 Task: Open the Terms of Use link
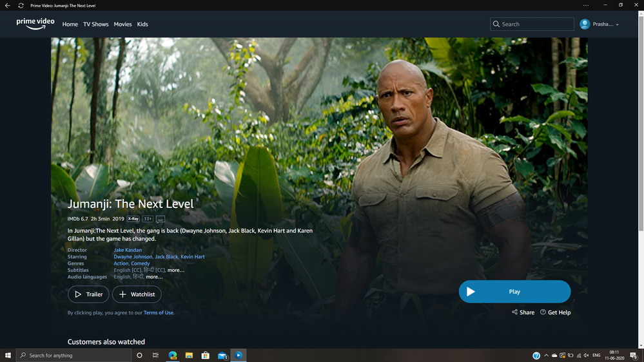[x=159, y=313]
